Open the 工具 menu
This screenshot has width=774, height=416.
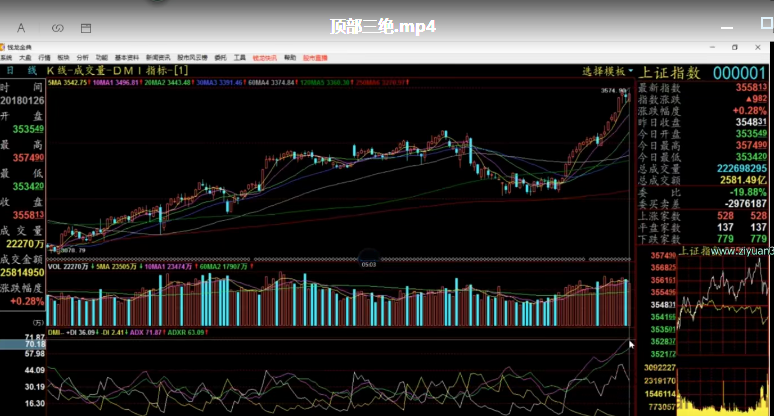[x=239, y=58]
